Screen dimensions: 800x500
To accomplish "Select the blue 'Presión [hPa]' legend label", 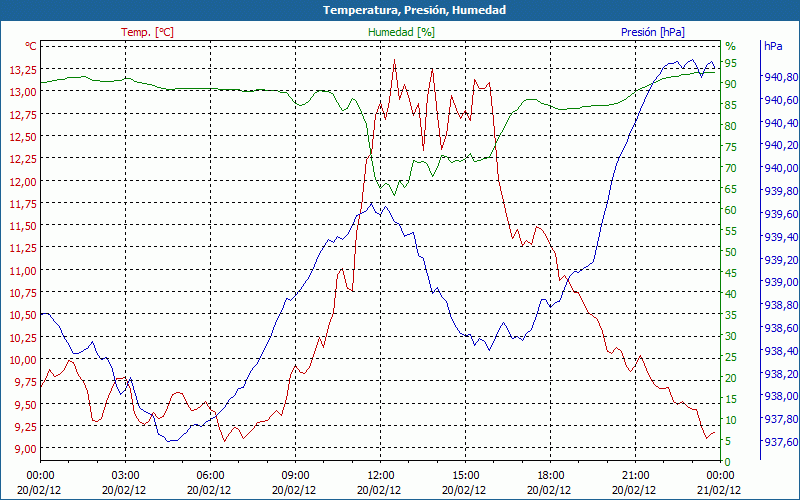I will (x=653, y=32).
